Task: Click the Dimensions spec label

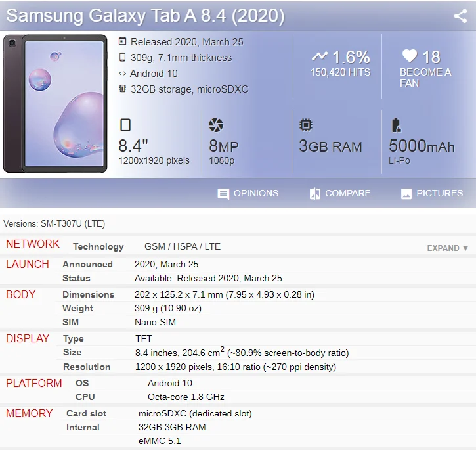Action: pyautogui.click(x=89, y=294)
